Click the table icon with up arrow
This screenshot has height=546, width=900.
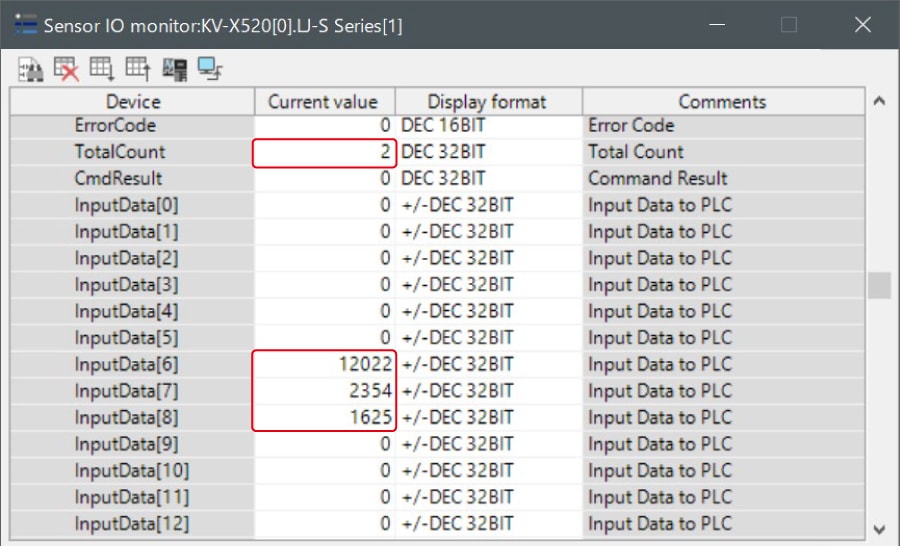pos(138,68)
